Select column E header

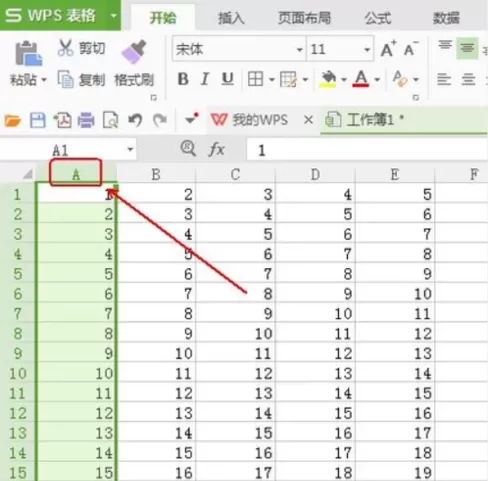(x=395, y=174)
